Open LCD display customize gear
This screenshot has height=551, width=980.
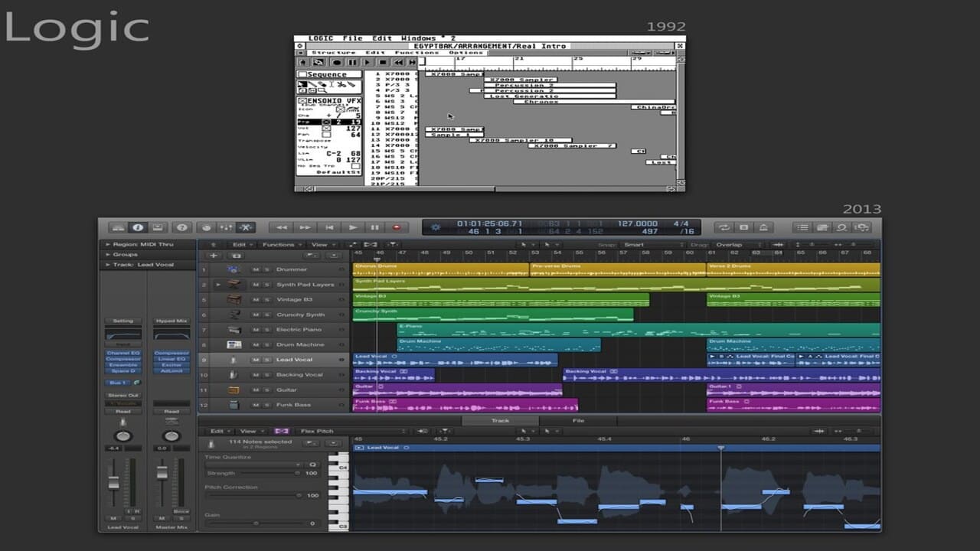436,227
